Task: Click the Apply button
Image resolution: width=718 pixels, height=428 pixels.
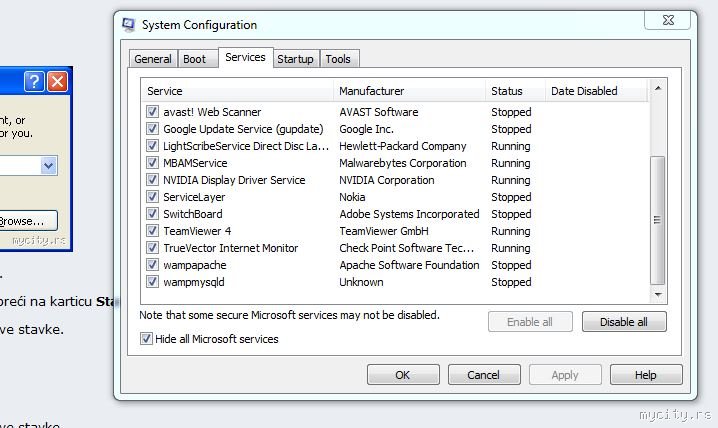Action: pyautogui.click(x=565, y=375)
